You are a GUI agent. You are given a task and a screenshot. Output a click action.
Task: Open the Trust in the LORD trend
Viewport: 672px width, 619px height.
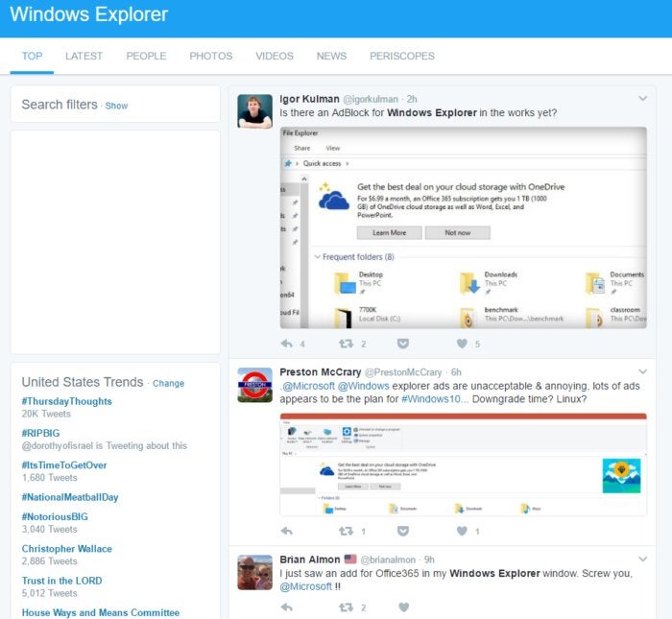pos(62,581)
